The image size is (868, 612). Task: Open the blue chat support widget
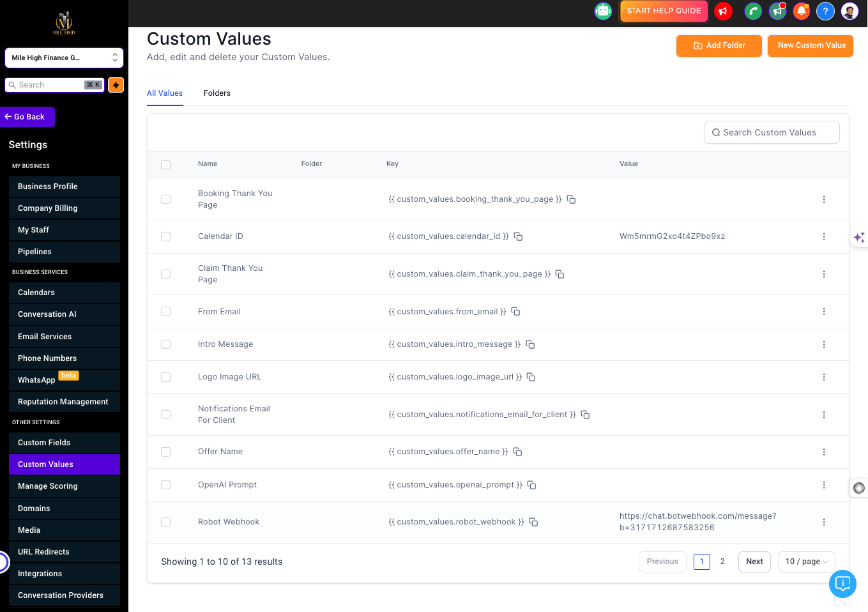tap(842, 583)
